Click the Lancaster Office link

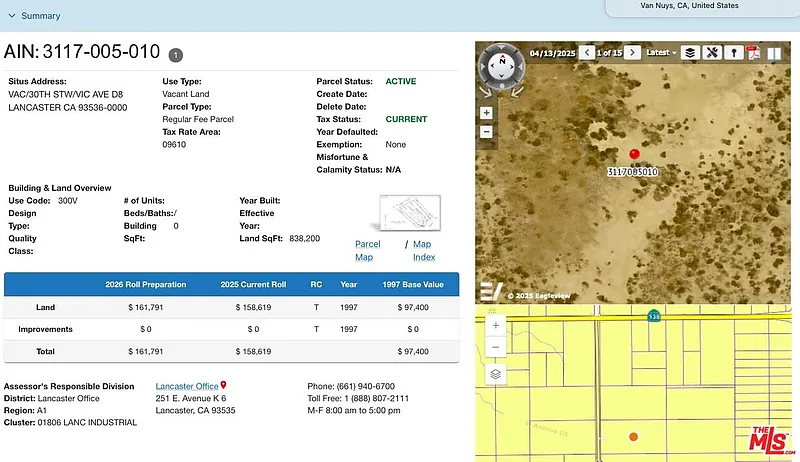point(186,386)
